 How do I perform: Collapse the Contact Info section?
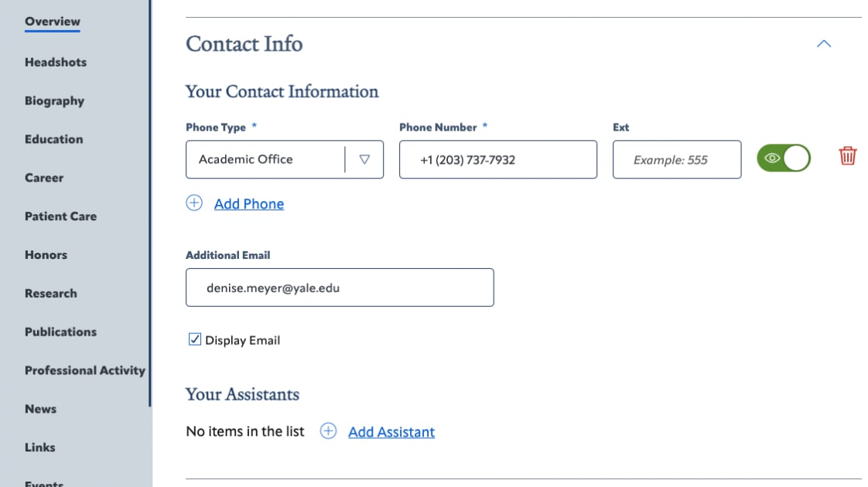(x=823, y=44)
